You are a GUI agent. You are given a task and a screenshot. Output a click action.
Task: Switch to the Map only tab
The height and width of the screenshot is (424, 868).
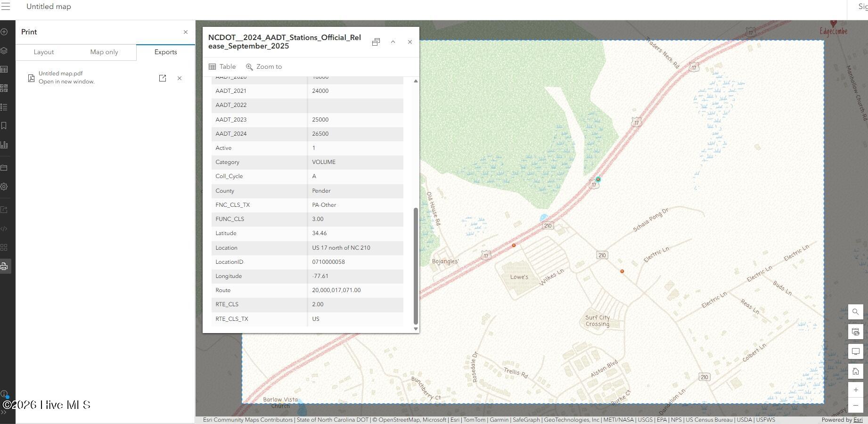[104, 52]
